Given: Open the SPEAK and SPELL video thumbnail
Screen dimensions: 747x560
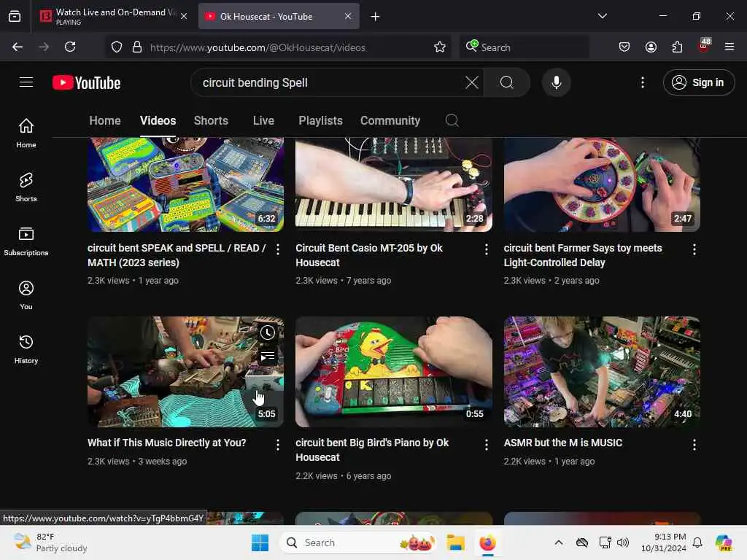Looking at the screenshot, I should 185,184.
